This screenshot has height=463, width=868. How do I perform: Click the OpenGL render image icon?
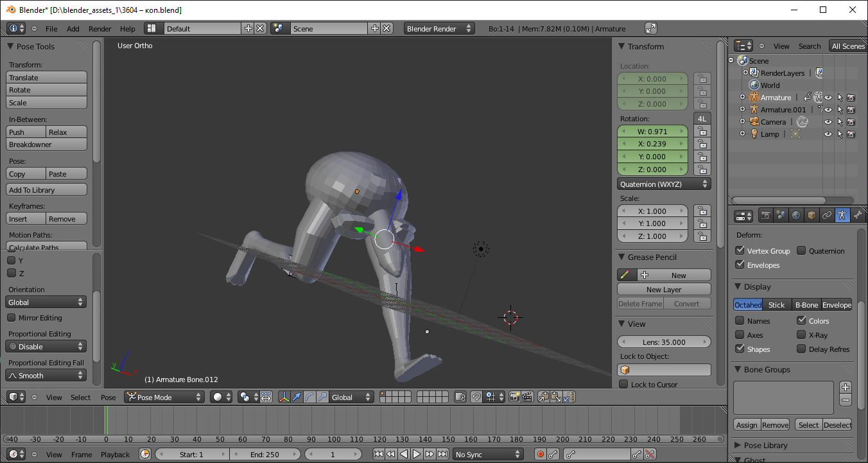point(514,397)
